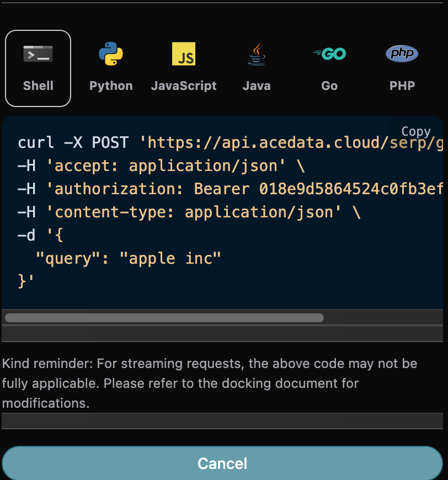The image size is (448, 480).
Task: Click the empty scrollbar track right of thumb
Action: click(x=383, y=318)
